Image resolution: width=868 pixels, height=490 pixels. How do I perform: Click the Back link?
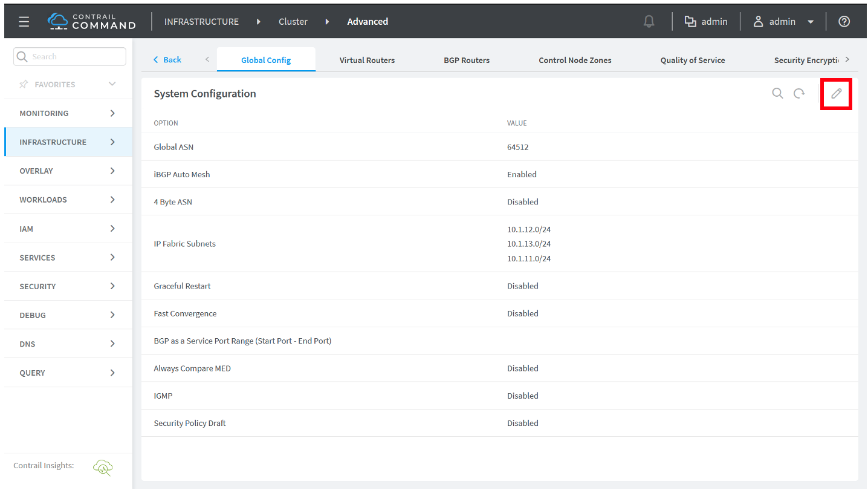tap(167, 59)
